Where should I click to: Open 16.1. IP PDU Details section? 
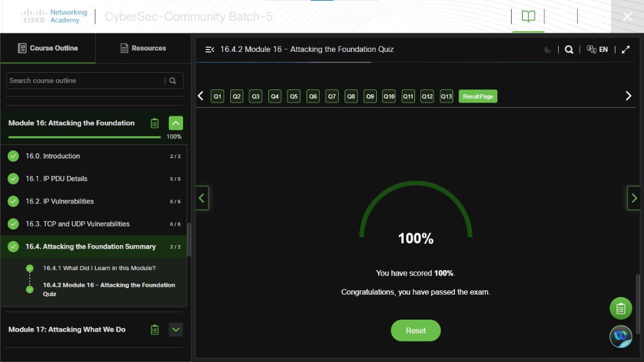coord(94,179)
